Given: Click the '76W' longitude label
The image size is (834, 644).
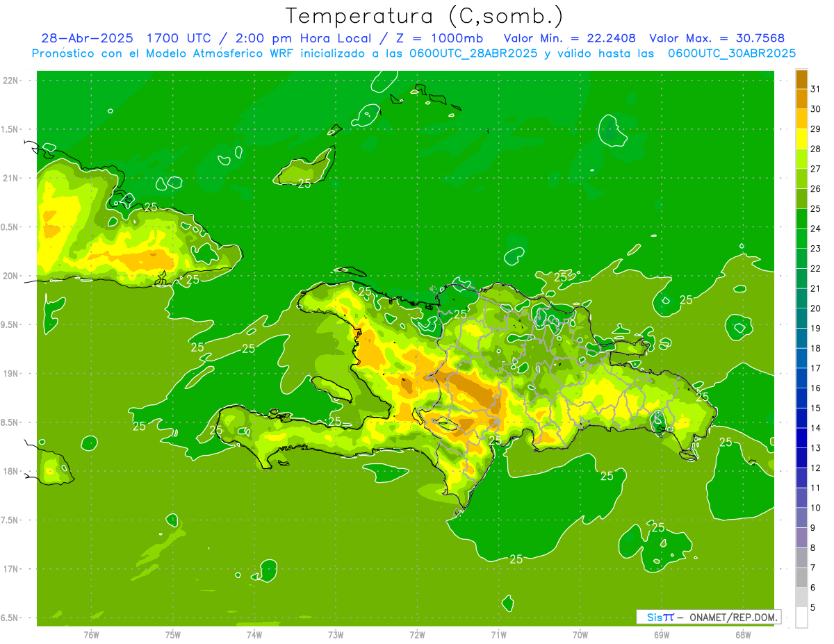Looking at the screenshot, I should coord(91,634).
